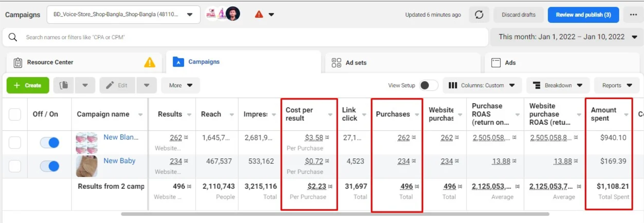Check the select-all campaigns checkbox

click(x=15, y=114)
